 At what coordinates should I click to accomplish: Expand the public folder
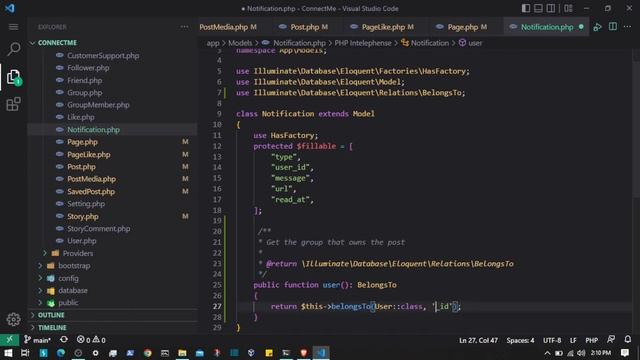tap(68, 303)
